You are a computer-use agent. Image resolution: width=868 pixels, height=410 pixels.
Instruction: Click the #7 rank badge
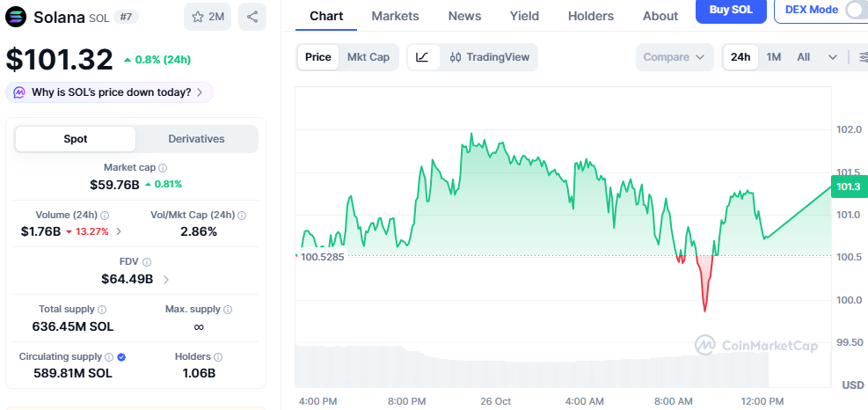pos(127,17)
